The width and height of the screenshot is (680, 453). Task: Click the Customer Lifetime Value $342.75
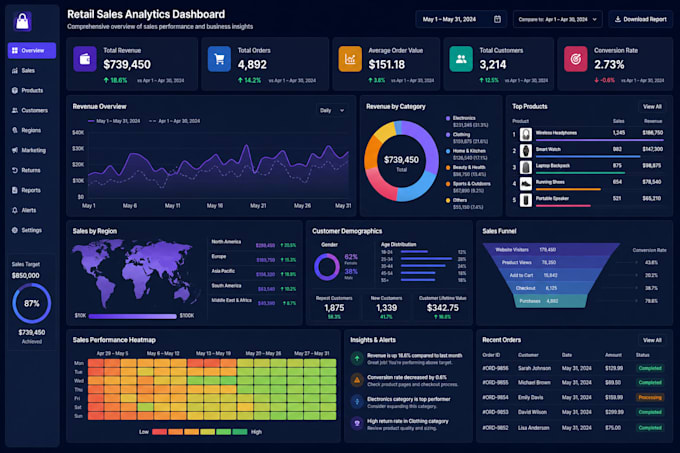442,307
